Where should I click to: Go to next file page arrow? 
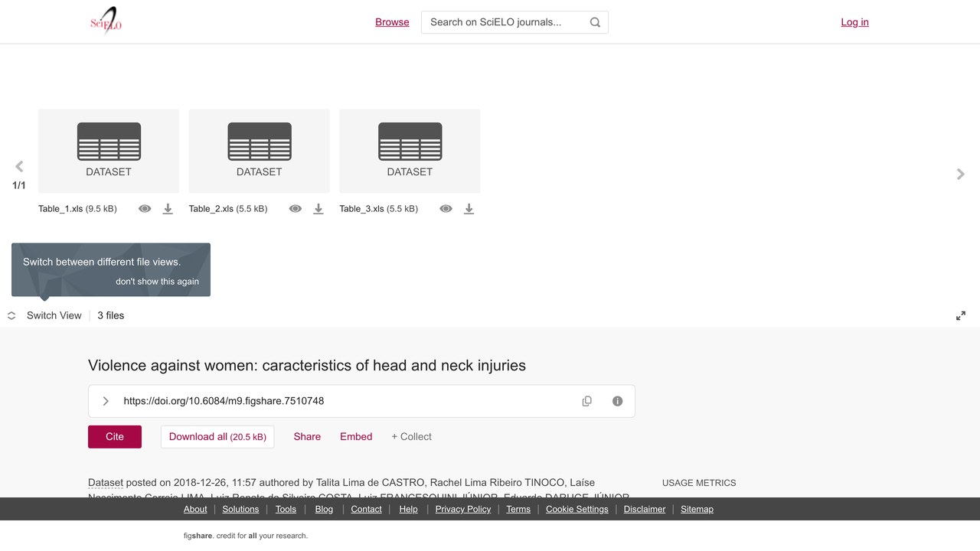tap(961, 174)
